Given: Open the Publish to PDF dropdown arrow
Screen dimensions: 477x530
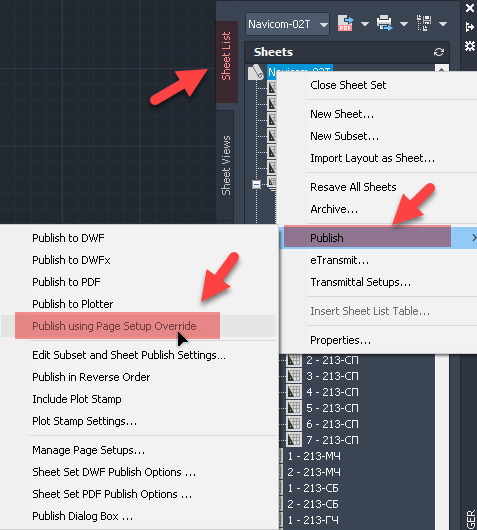Looking at the screenshot, I should pos(365,24).
